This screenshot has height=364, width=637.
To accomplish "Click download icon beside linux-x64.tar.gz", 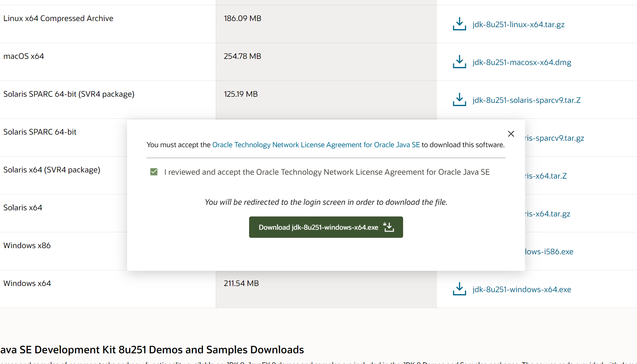I will coord(459,24).
